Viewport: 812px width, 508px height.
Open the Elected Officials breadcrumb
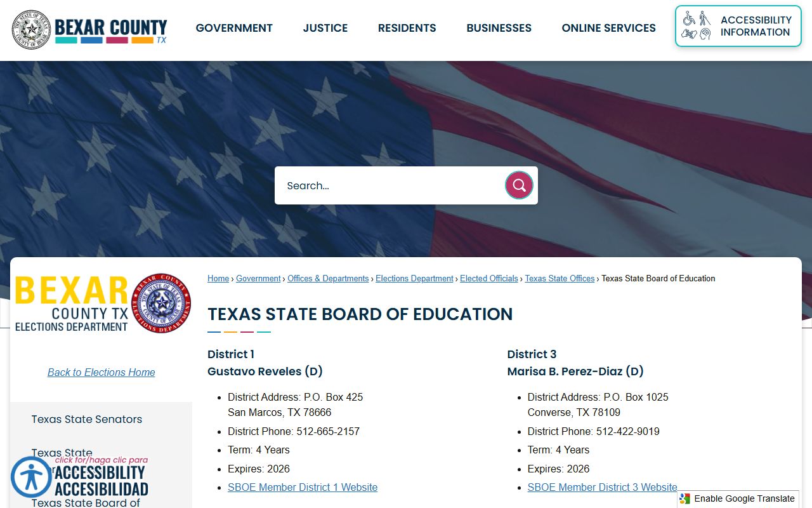point(489,279)
